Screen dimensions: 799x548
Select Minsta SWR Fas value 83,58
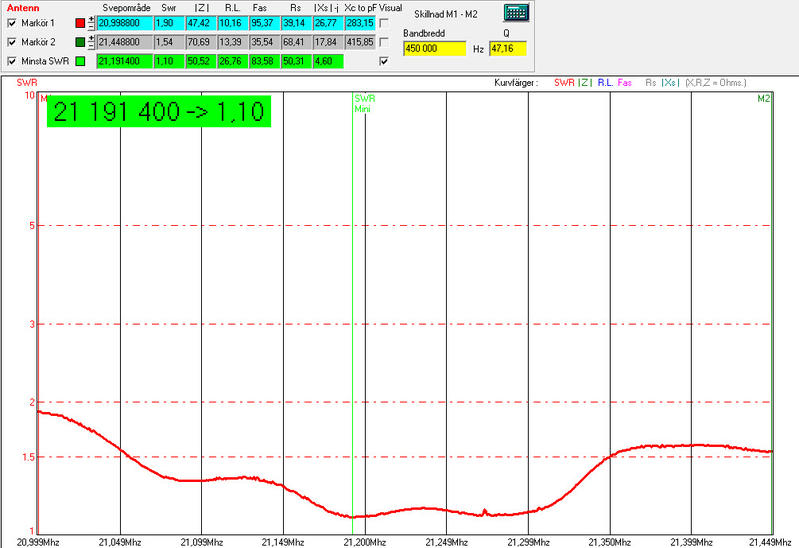264,61
